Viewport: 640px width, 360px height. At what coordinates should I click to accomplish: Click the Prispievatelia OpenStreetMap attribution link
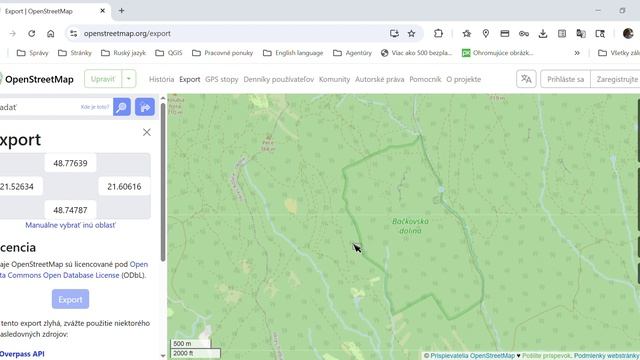coord(472,356)
